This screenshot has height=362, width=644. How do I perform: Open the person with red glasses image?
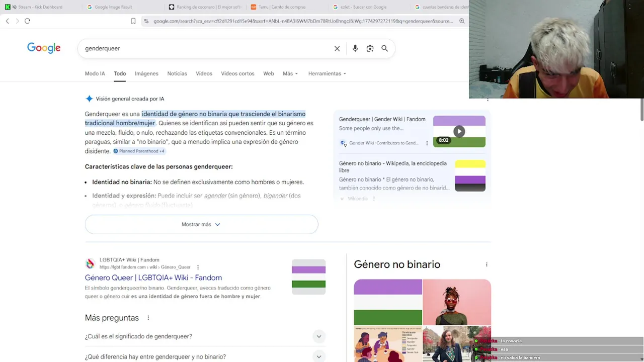coord(456,303)
